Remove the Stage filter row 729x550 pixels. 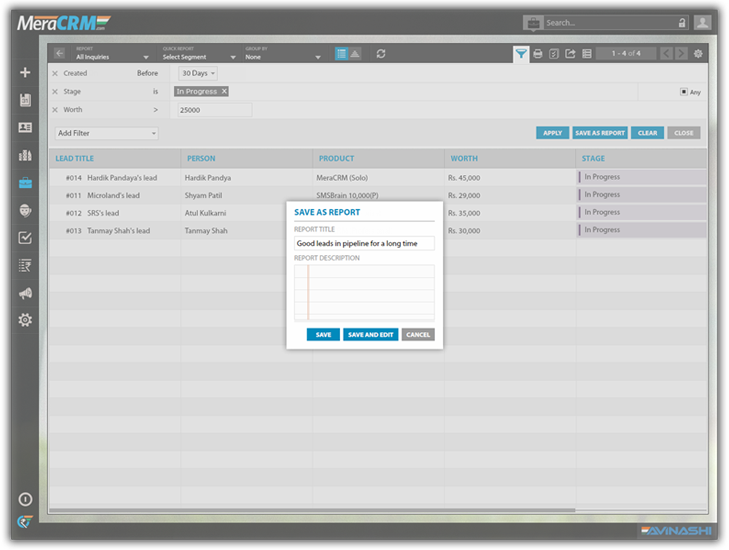click(x=55, y=92)
